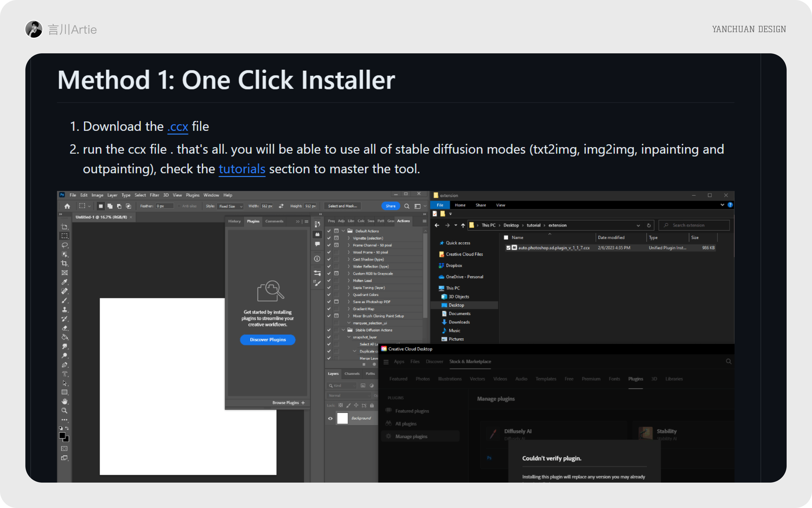
Task: Click the Intersect with selection icon
Action: tap(129, 206)
